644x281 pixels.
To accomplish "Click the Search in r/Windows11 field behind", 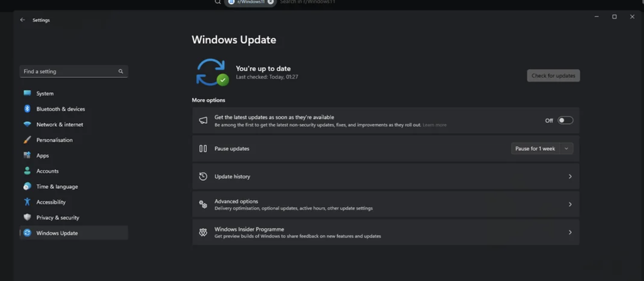I will [307, 2].
